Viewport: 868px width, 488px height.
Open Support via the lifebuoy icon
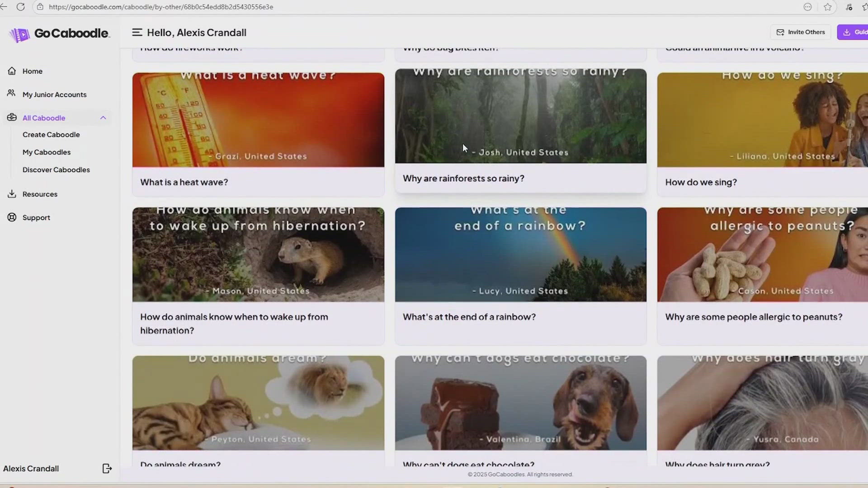11,217
